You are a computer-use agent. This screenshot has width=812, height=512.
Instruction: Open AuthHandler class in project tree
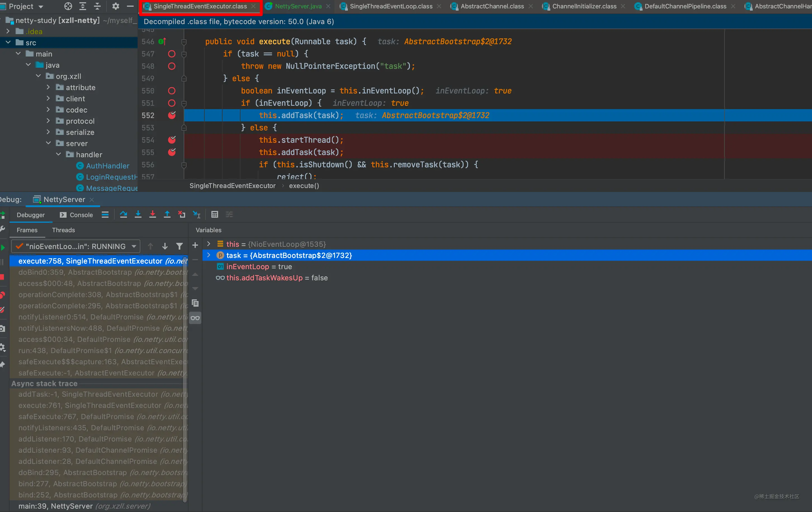point(108,166)
